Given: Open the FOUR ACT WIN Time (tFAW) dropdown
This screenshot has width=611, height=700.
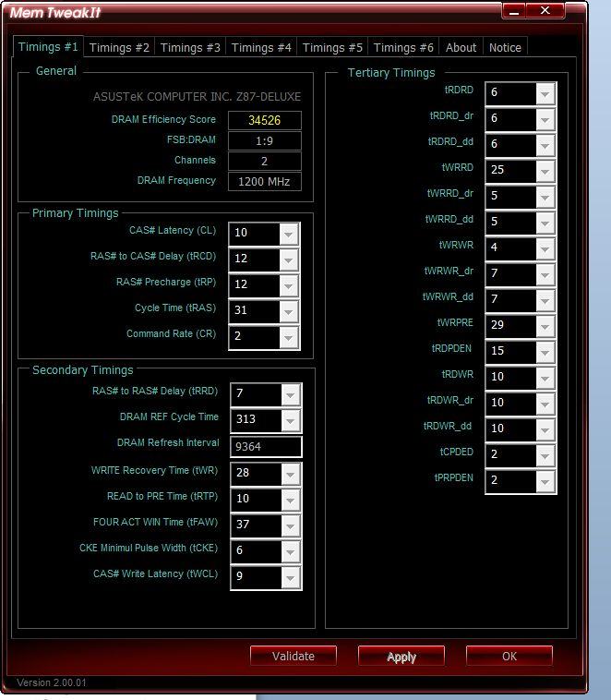Looking at the screenshot, I should click(291, 525).
